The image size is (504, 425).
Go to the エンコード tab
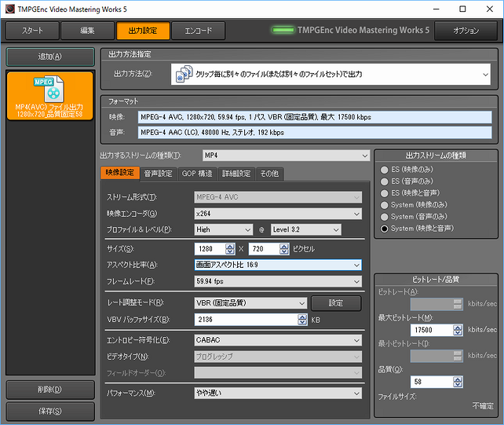pyautogui.click(x=199, y=31)
